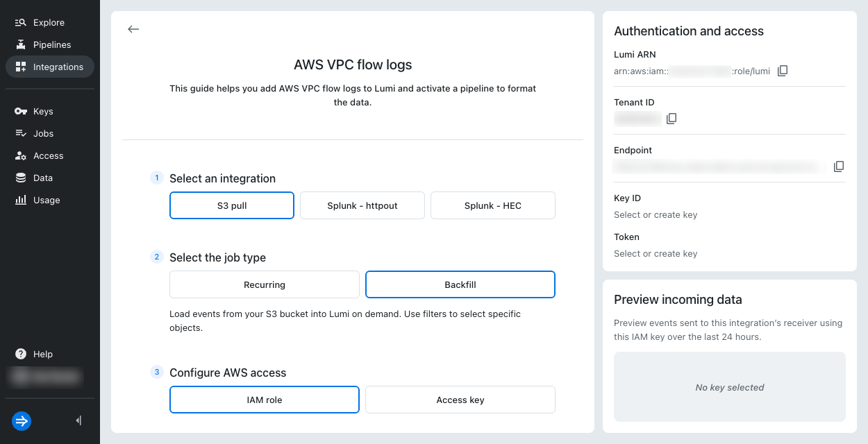
Task: Open the Jobs page
Action: [x=50, y=133]
